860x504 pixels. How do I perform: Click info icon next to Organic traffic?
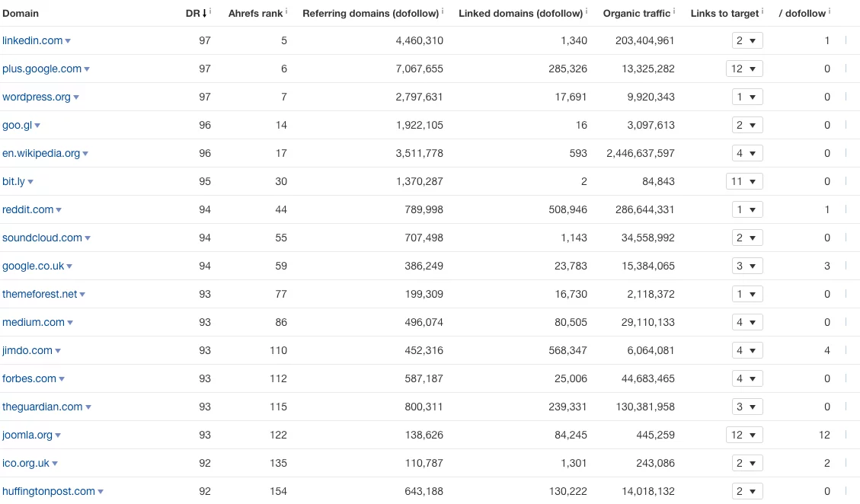[x=675, y=11]
